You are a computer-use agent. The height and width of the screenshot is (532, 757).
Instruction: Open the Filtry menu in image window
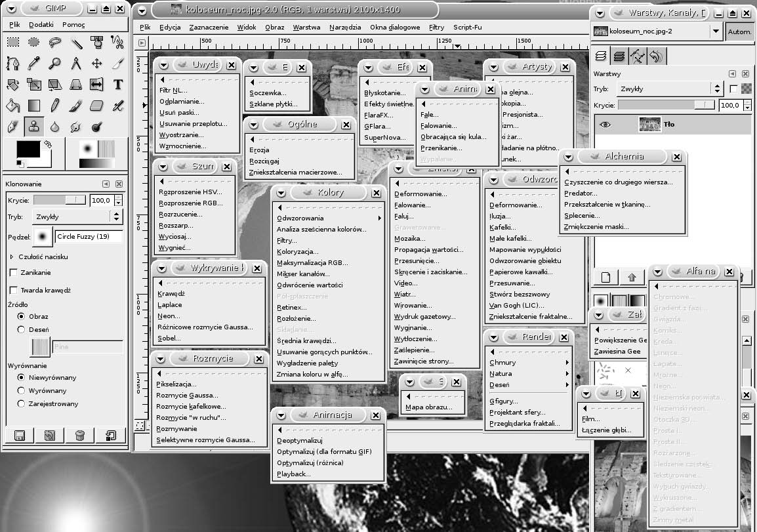point(436,28)
